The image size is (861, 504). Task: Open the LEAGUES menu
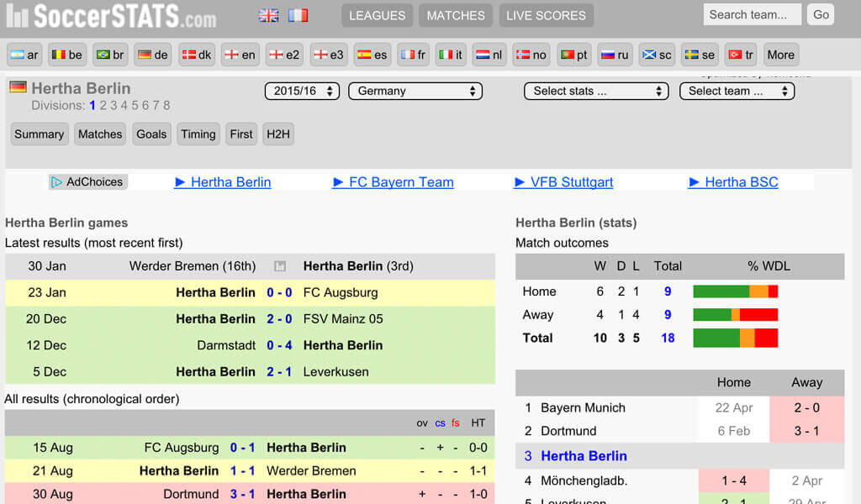(378, 15)
